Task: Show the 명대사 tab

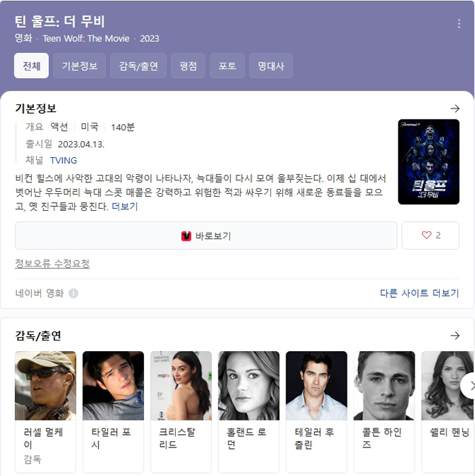Action: click(271, 66)
